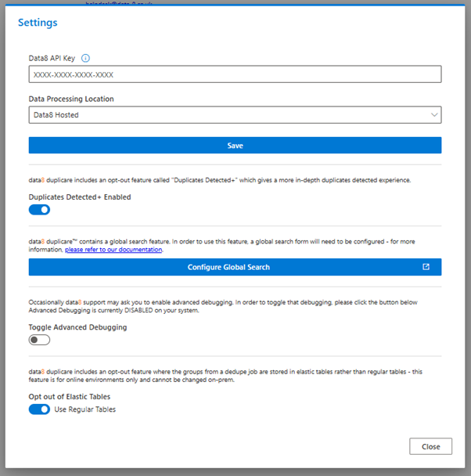Screen dimensions: 471x476
Task: Click the Close button
Action: click(x=430, y=446)
